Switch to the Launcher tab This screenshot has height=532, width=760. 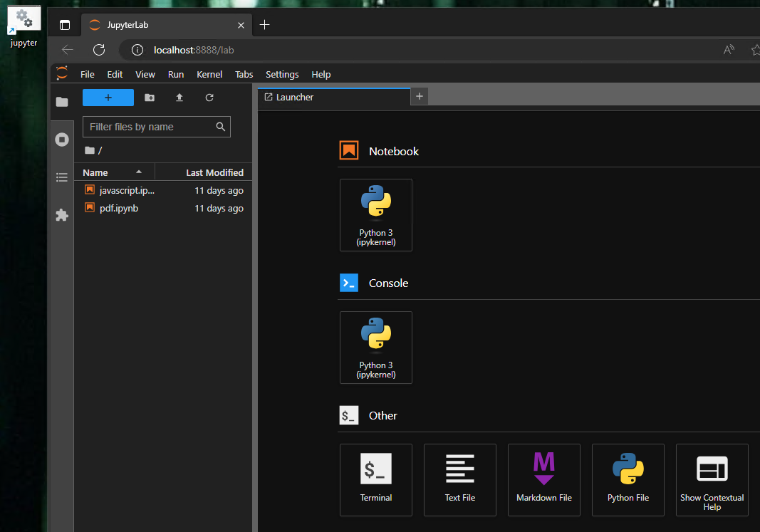295,97
